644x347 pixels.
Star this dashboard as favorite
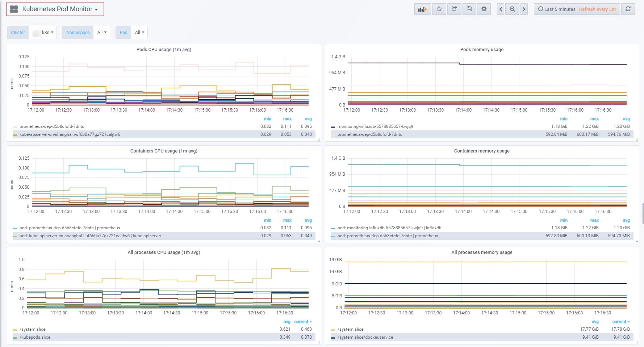pyautogui.click(x=439, y=9)
